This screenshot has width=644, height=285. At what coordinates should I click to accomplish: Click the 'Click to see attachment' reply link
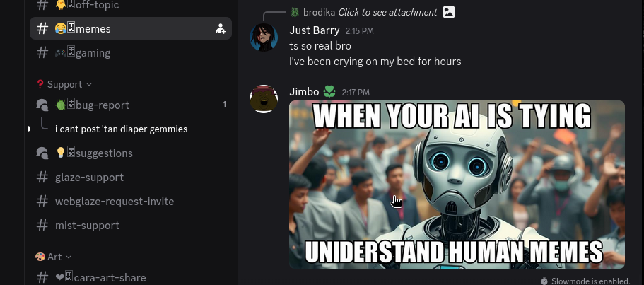click(387, 12)
